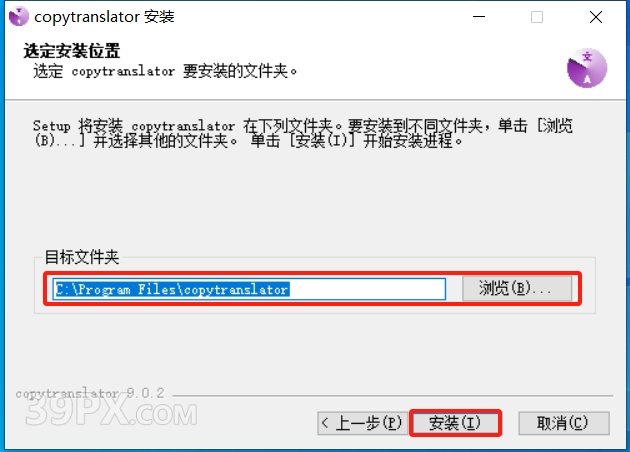This screenshot has width=630, height=452.
Task: Start installation with 安装(I) button
Action: 455,423
